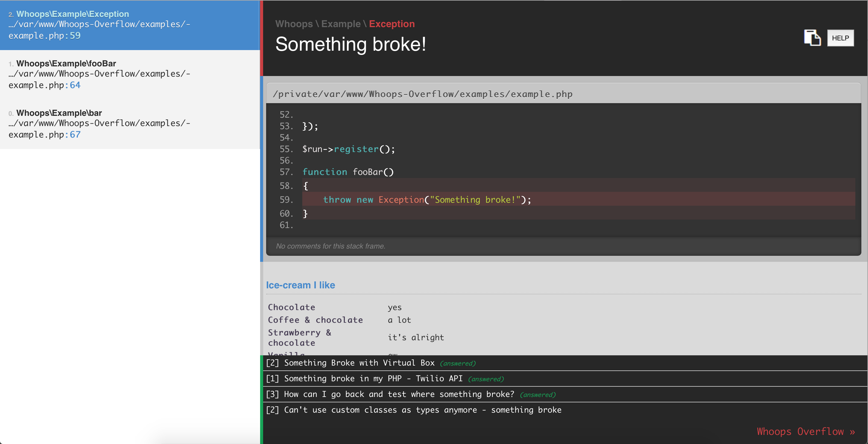The height and width of the screenshot is (444, 868).
Task: Open 'How can I go back and test' question
Action: 399,394
